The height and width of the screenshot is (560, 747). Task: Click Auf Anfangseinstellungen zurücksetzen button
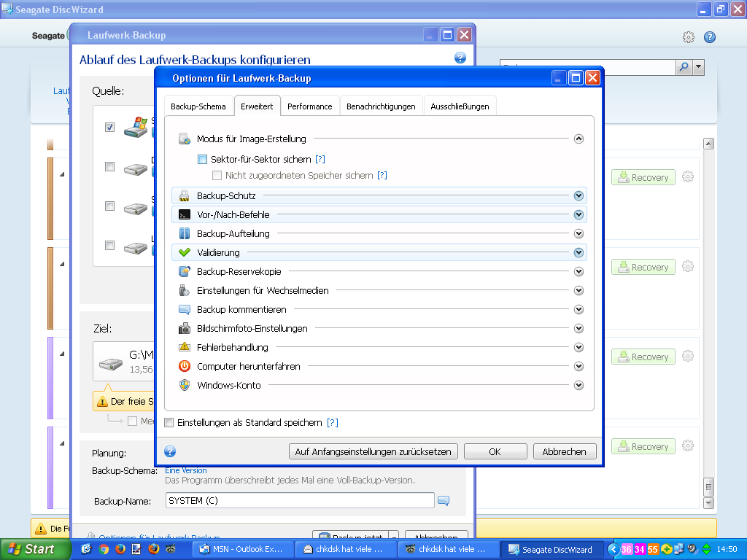point(373,451)
